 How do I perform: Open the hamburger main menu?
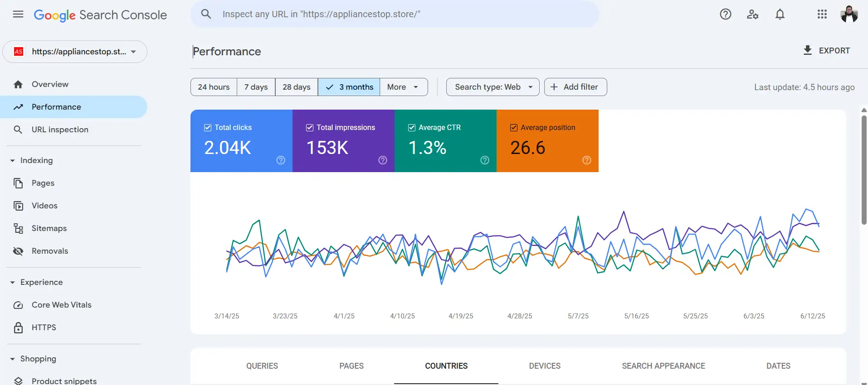click(18, 14)
